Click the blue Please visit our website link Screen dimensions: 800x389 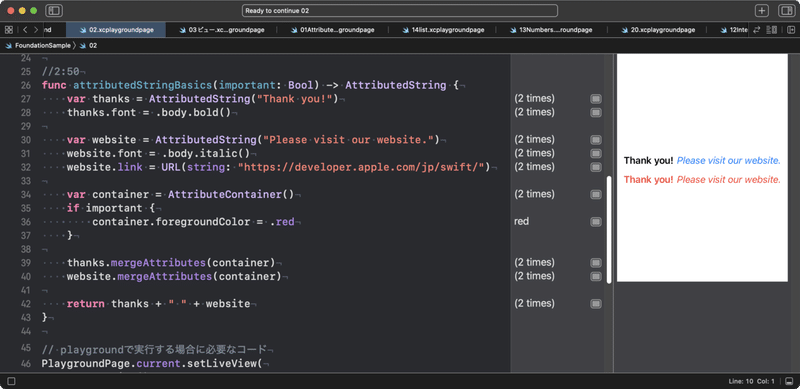[x=729, y=161]
